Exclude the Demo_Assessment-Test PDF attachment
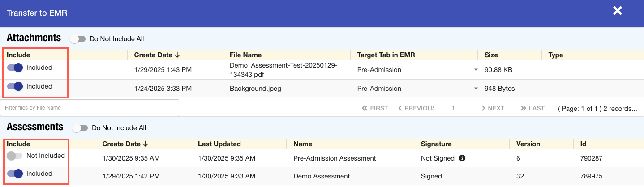Viewport: 644px width, 187px height. [x=15, y=68]
